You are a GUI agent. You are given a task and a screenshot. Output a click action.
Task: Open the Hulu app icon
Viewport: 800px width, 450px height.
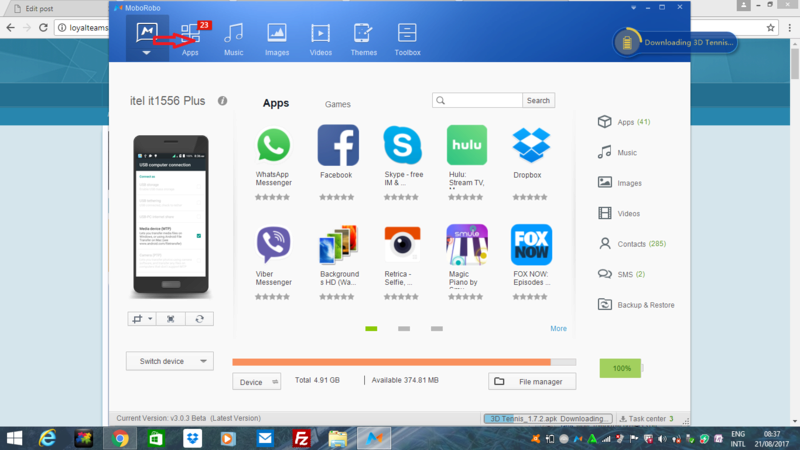(x=466, y=145)
